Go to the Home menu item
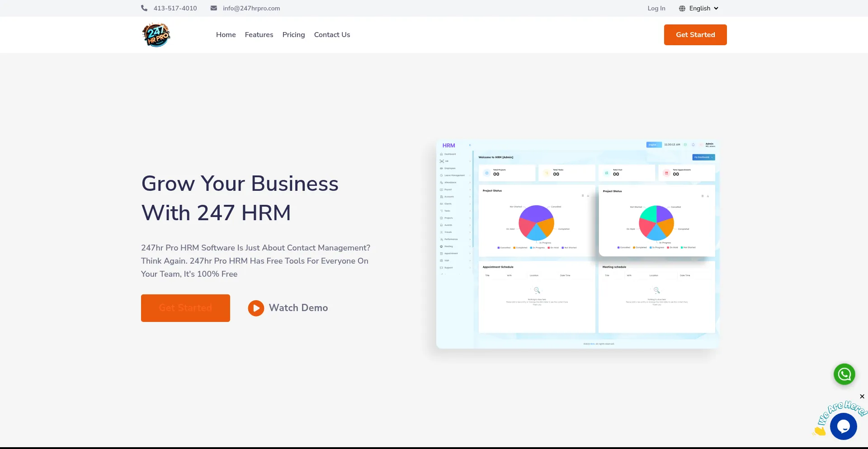868x449 pixels. 226,35
